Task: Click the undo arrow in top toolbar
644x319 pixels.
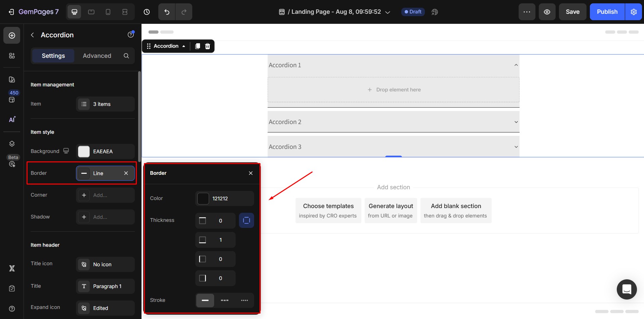Action: 167,12
